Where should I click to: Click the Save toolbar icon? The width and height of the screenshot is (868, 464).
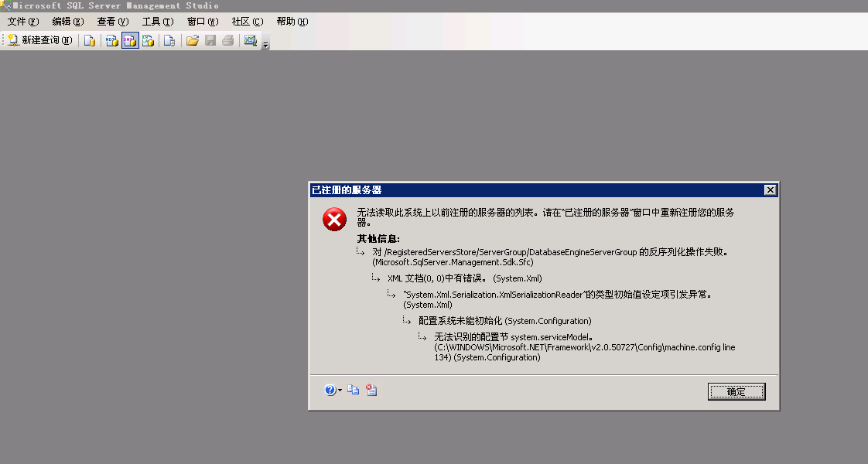210,39
